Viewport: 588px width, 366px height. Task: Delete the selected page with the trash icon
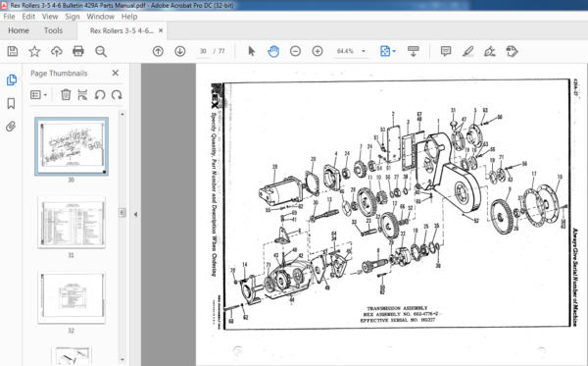[x=66, y=94]
